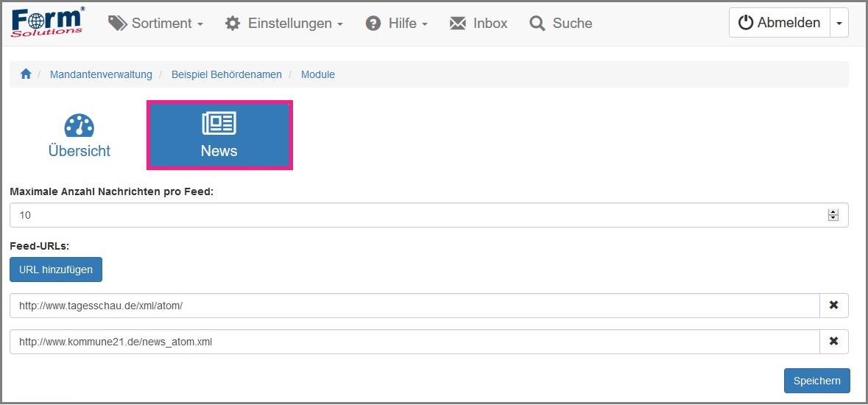This screenshot has width=868, height=405.
Task: Click the Abmelden logout button
Action: 779,23
